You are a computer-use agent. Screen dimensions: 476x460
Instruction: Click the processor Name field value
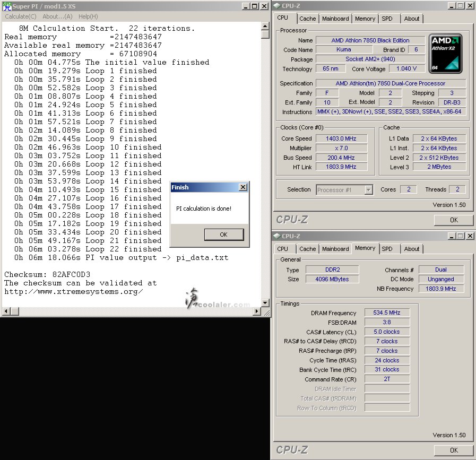tap(370, 40)
